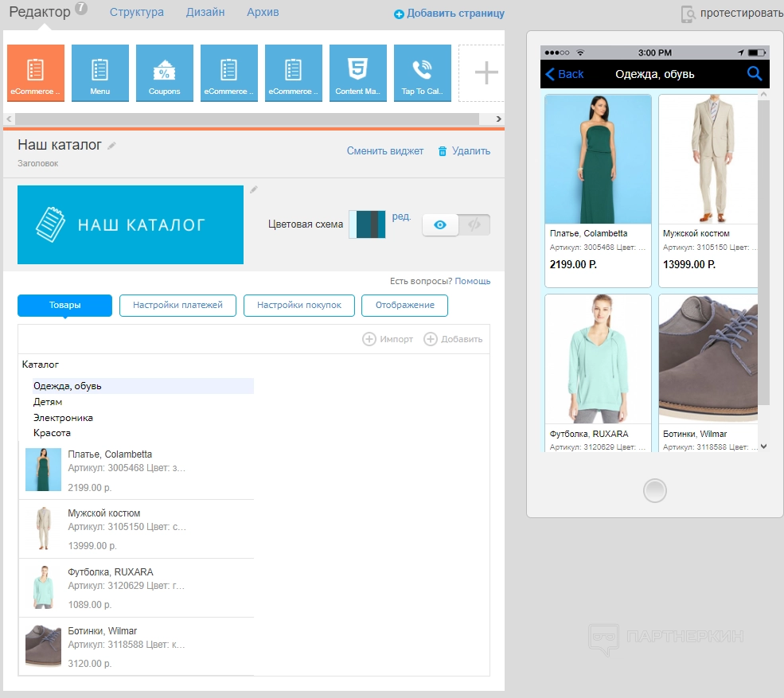Switch to the code view toggle
Image resolution: width=784 pixels, height=698 pixels.
point(474,225)
